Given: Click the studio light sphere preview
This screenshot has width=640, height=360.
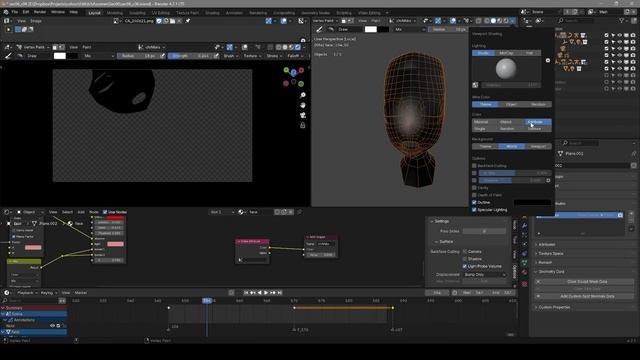Looking at the screenshot, I should (x=506, y=69).
